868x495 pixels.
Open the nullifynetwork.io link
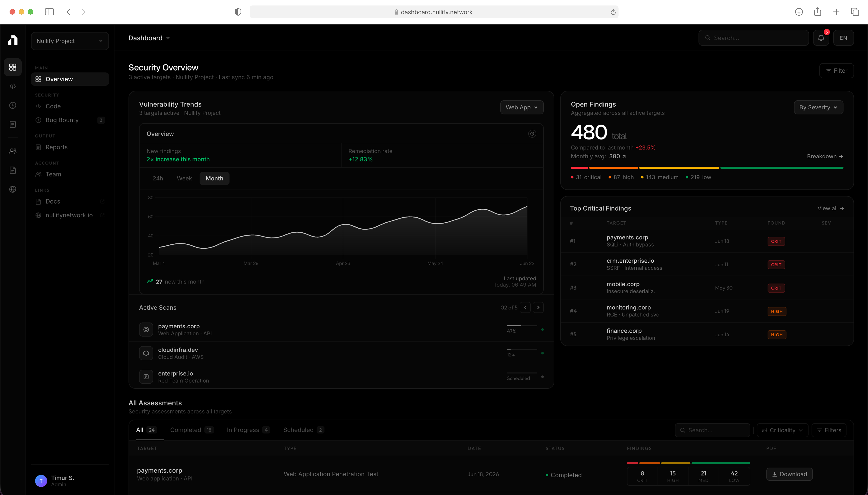(x=70, y=215)
